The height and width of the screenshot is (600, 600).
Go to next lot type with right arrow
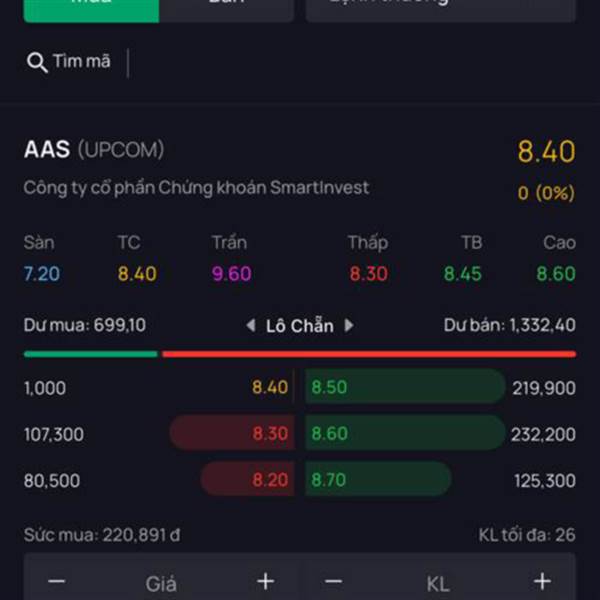pos(349,326)
